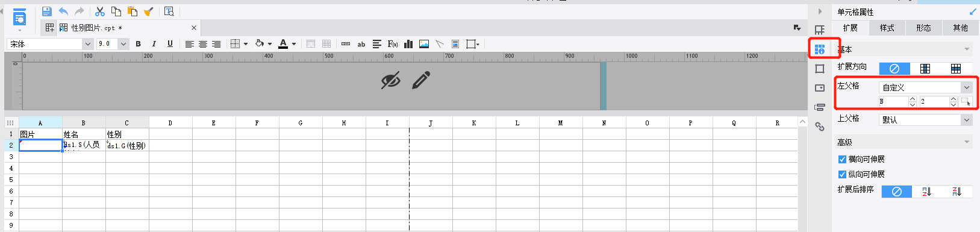Open the font color dropdown arrow
Image resolution: width=980 pixels, height=232 pixels.
click(294, 44)
